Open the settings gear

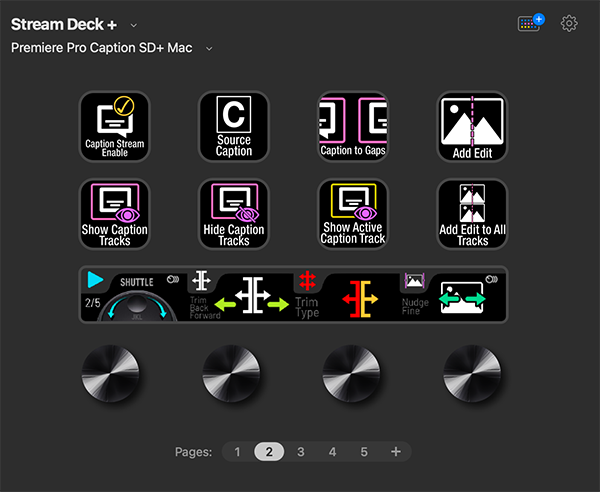(x=569, y=24)
